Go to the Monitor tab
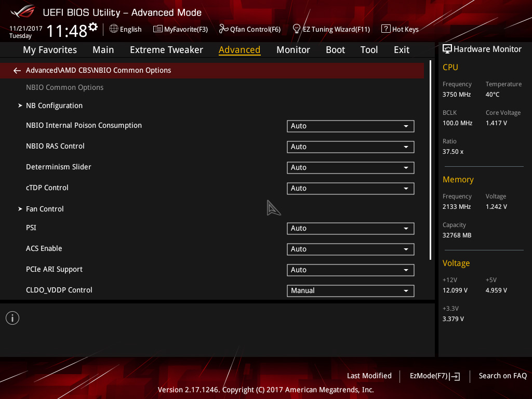 293,50
